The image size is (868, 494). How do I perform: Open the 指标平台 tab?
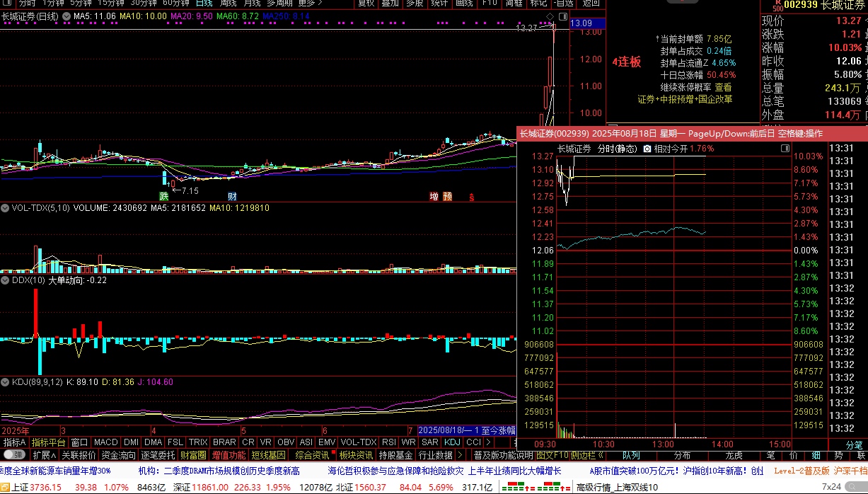pos(48,442)
